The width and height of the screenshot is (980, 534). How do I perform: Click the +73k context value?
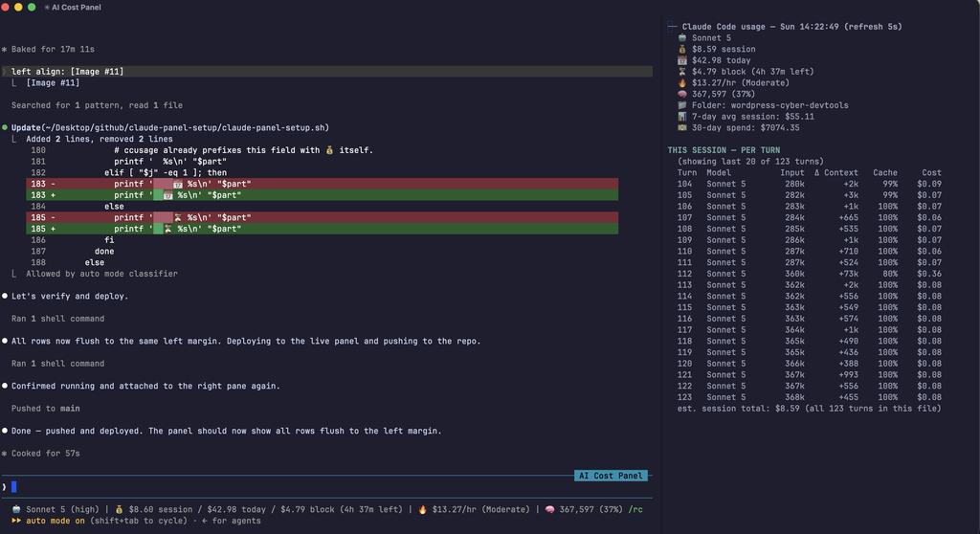[848, 274]
